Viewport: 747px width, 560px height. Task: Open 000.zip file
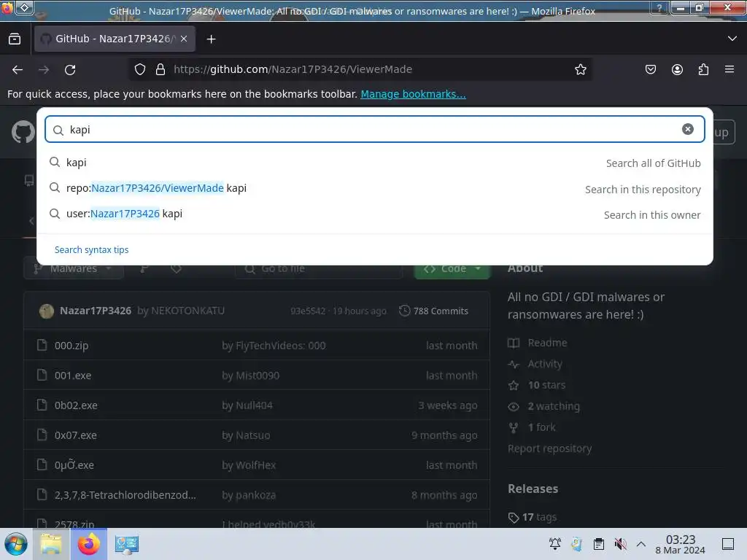[71, 345]
